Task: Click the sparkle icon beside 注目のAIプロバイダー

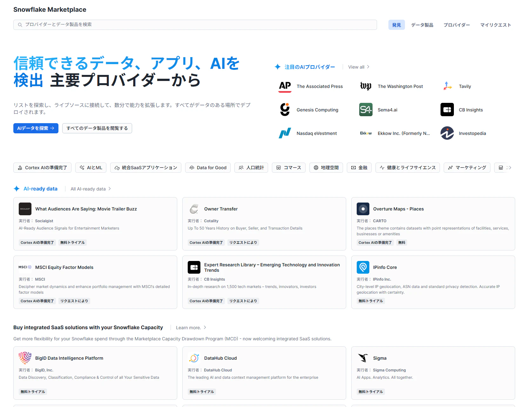Action: (278, 67)
